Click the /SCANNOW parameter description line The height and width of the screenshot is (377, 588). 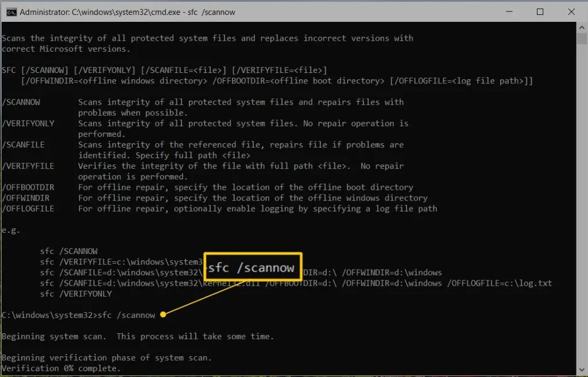tap(241, 102)
